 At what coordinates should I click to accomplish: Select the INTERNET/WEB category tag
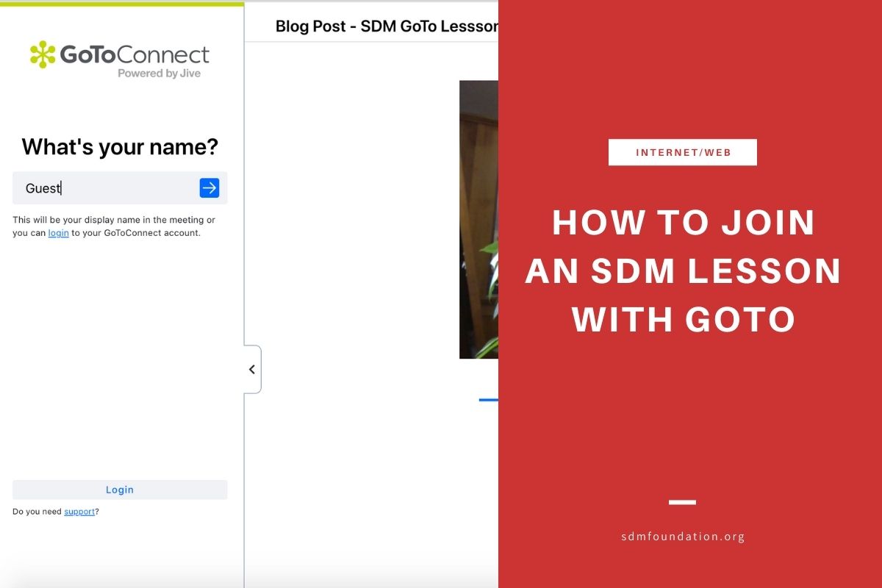(x=683, y=152)
